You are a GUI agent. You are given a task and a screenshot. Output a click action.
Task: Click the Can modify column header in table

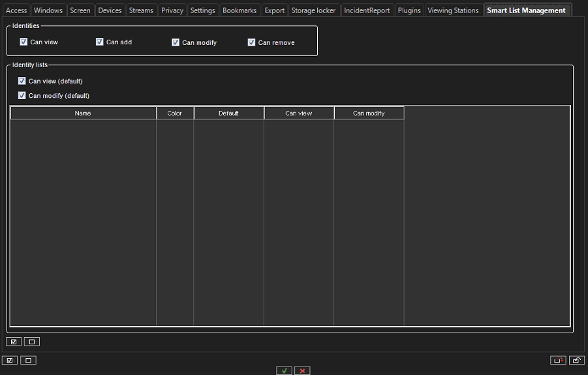click(369, 113)
